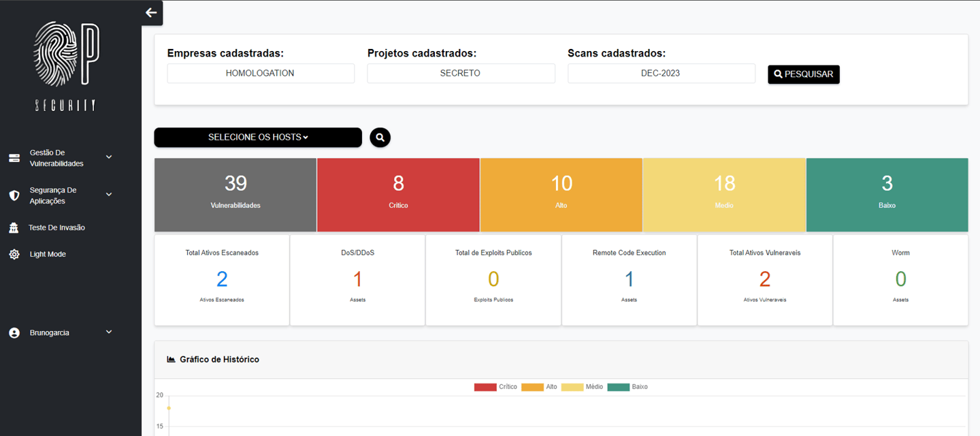The width and height of the screenshot is (980, 436).
Task: Switch to Light Mode
Action: point(48,254)
